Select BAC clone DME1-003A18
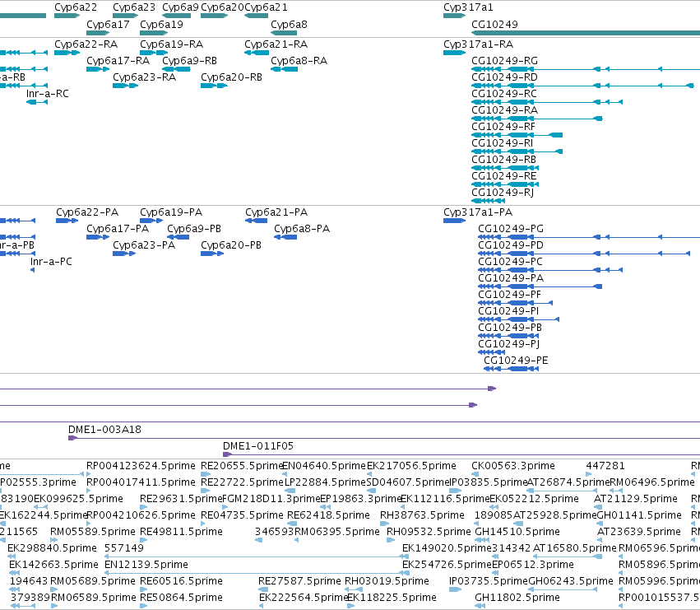 pyautogui.click(x=384, y=438)
